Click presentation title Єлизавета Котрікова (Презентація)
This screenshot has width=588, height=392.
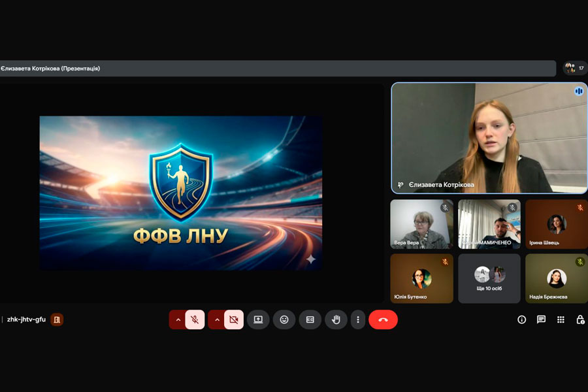pyautogui.click(x=50, y=68)
